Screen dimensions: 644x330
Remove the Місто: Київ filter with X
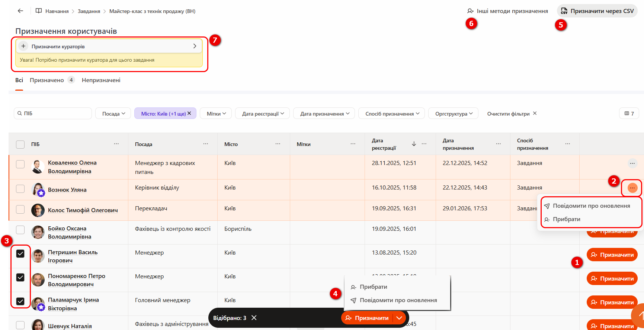pos(189,113)
